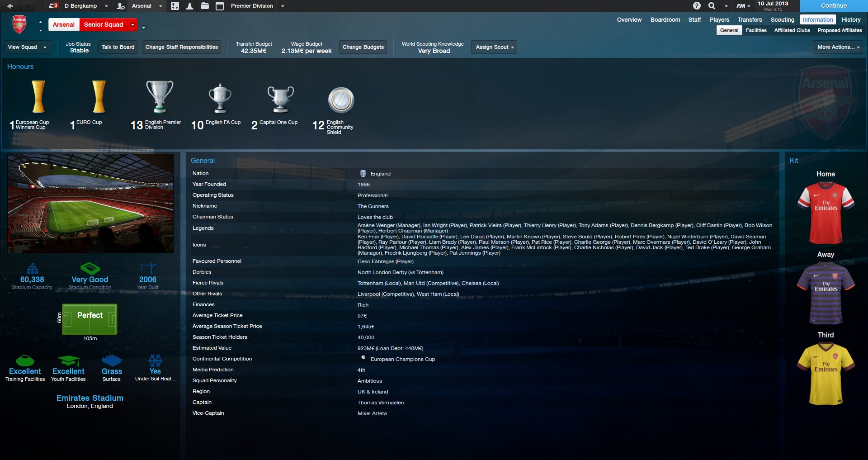Viewport: 868px width, 460px height.
Task: Switch to the Staff tab
Action: (x=694, y=19)
